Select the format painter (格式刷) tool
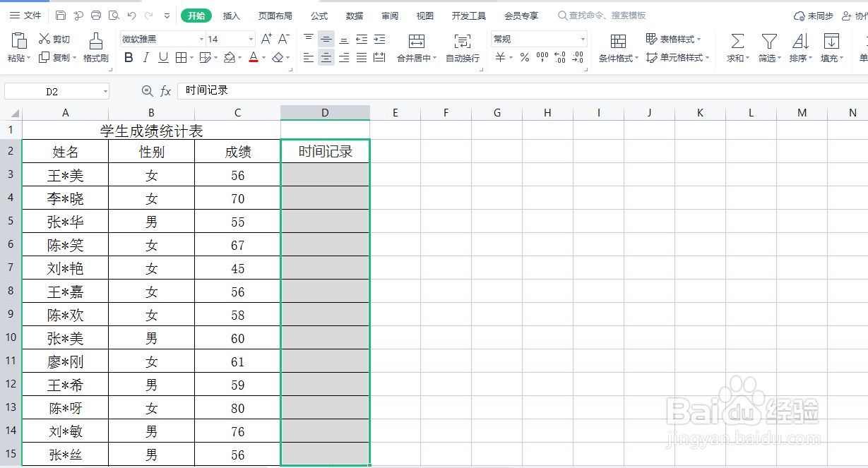The height and width of the screenshot is (468, 868). point(97,48)
